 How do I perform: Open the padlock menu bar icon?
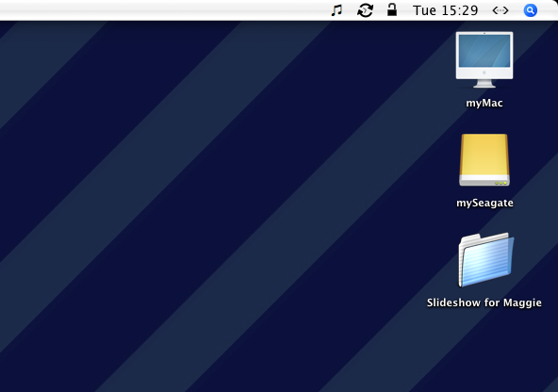click(392, 9)
